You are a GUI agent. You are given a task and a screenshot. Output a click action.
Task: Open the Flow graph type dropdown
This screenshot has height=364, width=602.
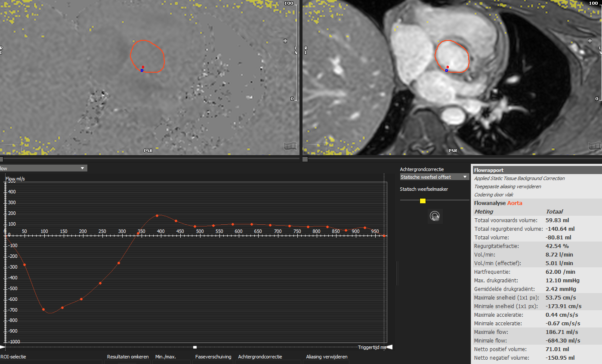pos(82,168)
